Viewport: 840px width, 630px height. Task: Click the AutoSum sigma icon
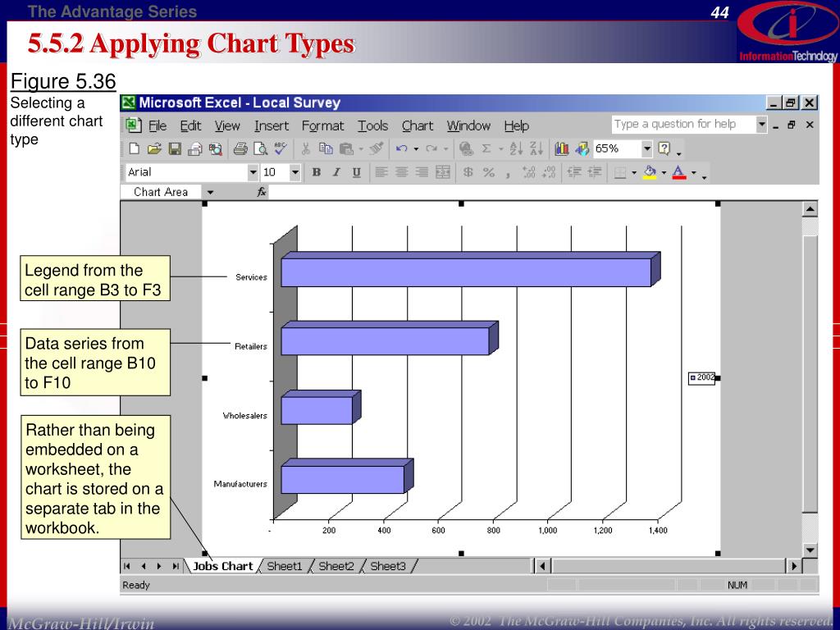(486, 149)
